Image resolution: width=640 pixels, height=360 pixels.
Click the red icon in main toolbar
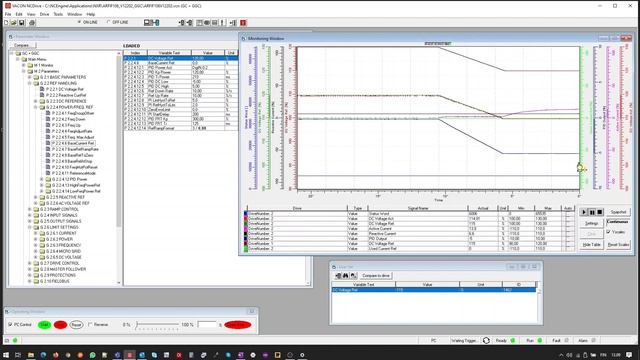tap(243, 23)
